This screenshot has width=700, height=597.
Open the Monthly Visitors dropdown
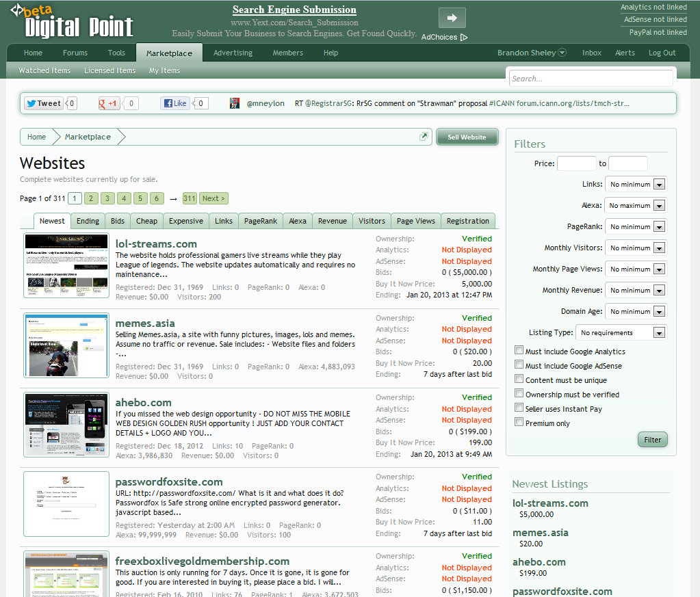click(x=636, y=248)
